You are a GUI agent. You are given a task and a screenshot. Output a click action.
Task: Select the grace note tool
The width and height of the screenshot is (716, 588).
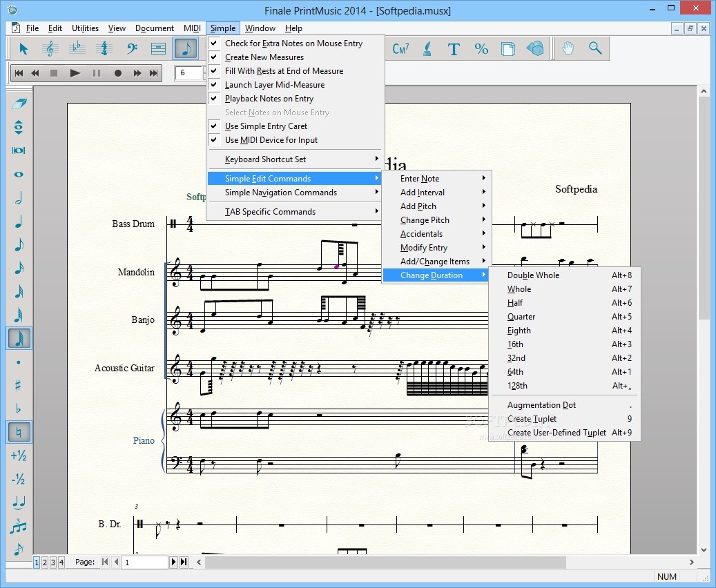[x=19, y=548]
